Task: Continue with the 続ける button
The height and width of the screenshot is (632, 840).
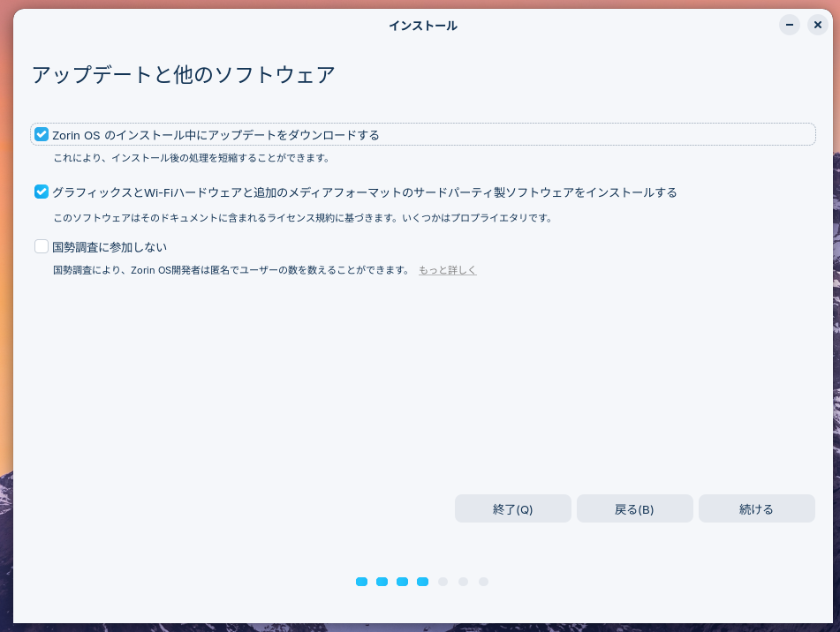Action: 756,508
